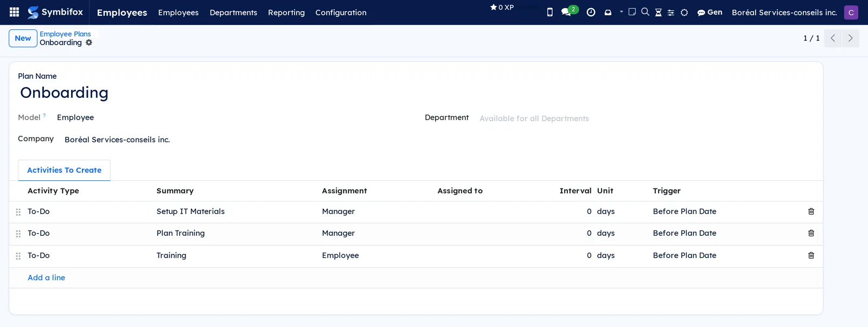Click the Plan Training summary cell

181,233
